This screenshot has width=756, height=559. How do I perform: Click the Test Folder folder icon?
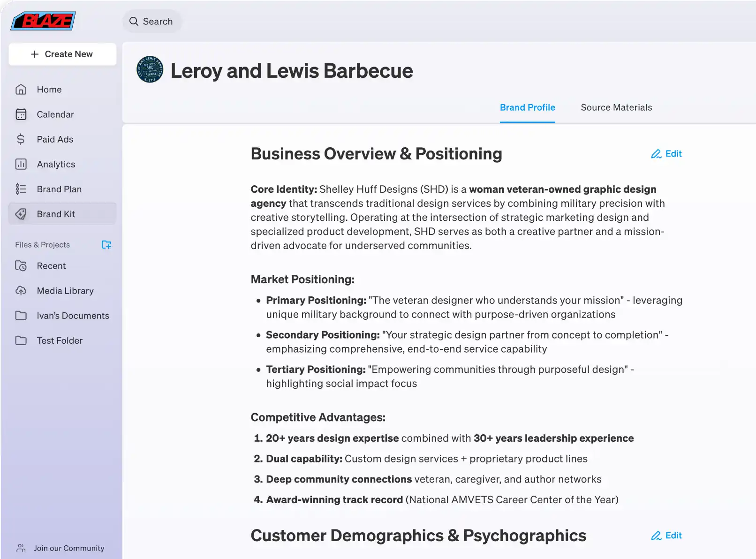click(21, 340)
